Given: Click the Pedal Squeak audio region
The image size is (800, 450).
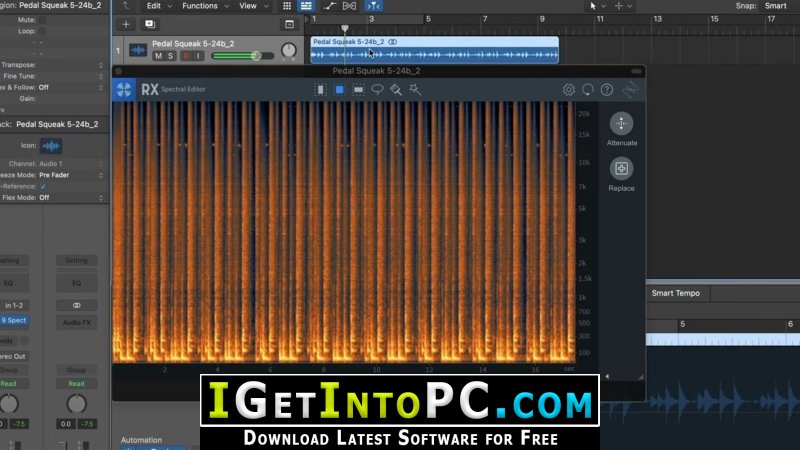Looking at the screenshot, I should [x=435, y=49].
